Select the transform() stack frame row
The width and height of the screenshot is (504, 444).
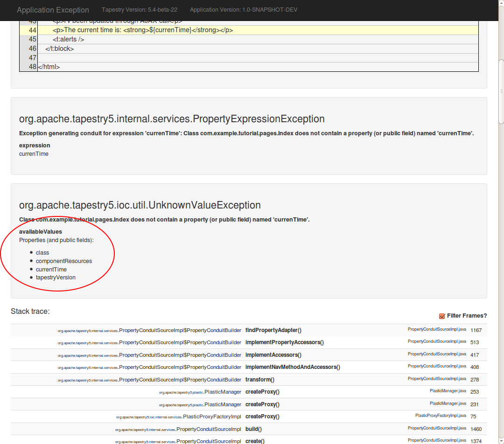tap(259, 380)
